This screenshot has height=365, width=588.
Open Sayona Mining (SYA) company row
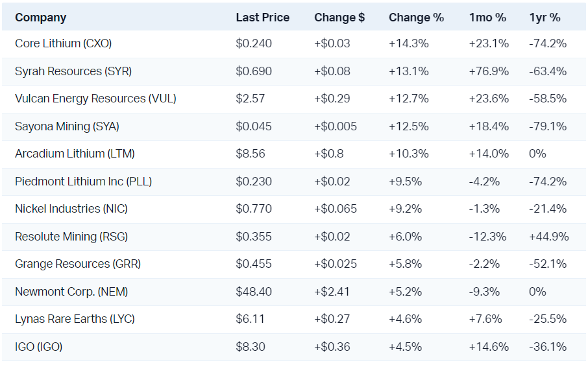pyautogui.click(x=67, y=126)
